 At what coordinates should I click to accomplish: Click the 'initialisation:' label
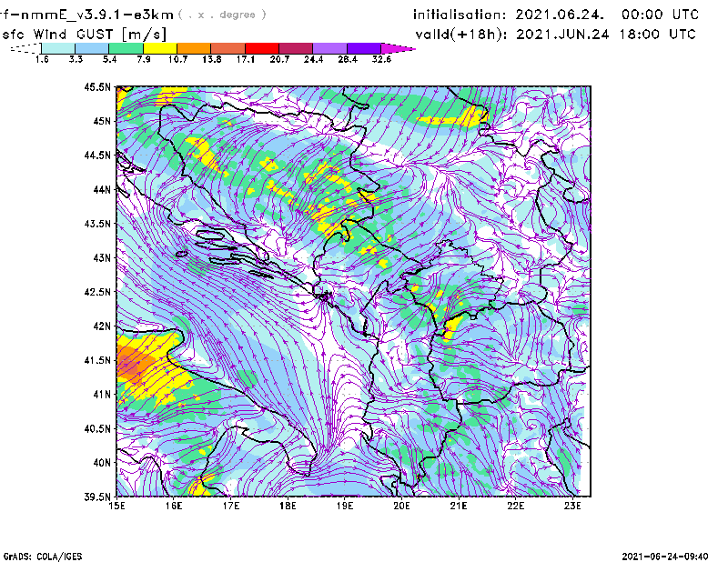[x=460, y=15]
